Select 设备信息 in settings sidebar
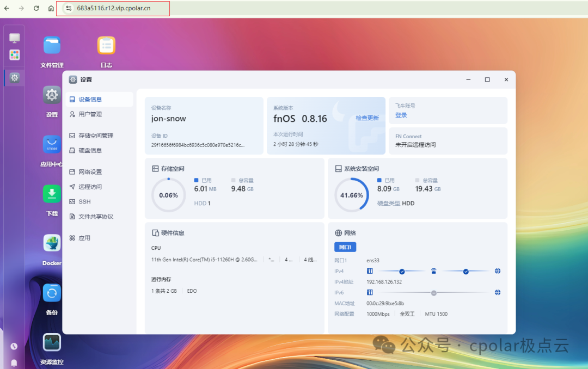The width and height of the screenshot is (588, 369). 100,100
